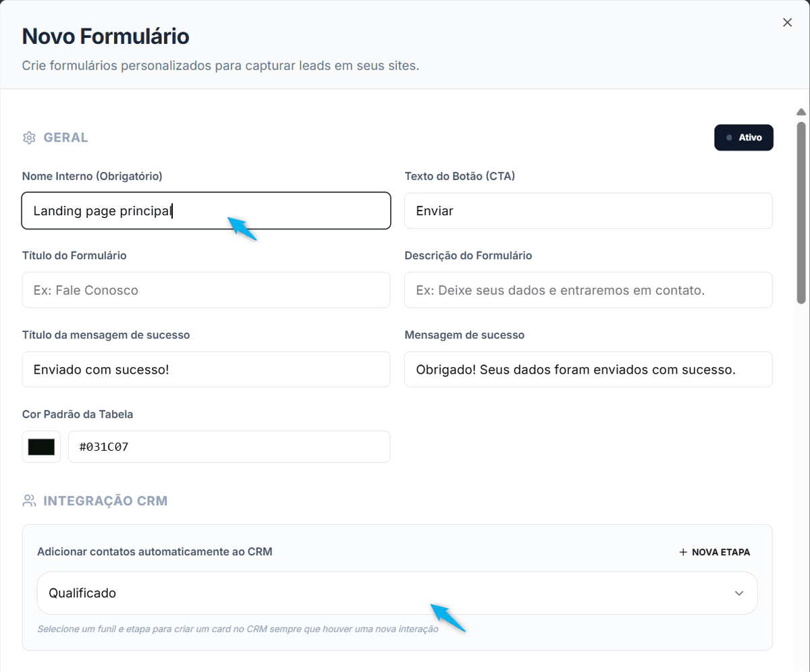Click the gear icon beside GERAL heading
The width and height of the screenshot is (810, 672).
coord(28,138)
